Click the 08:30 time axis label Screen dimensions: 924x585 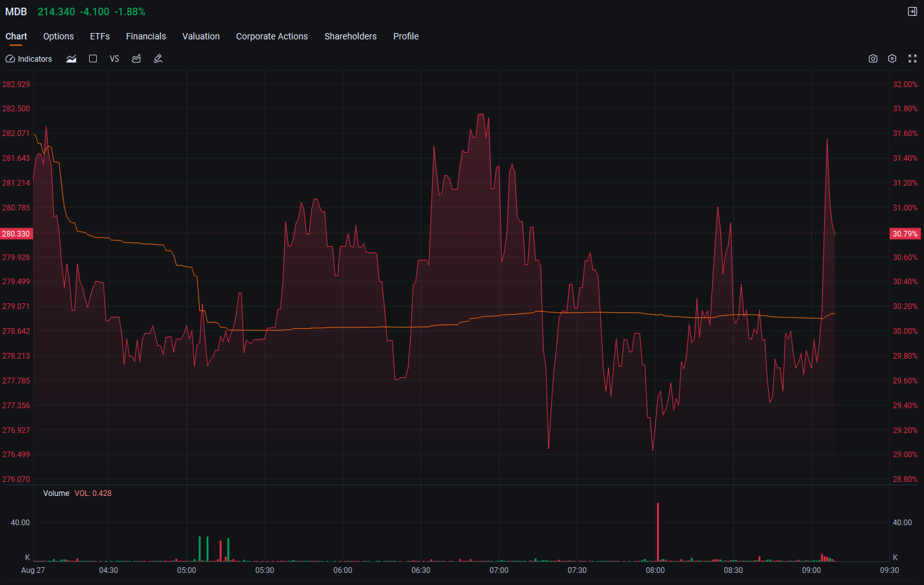tap(733, 570)
